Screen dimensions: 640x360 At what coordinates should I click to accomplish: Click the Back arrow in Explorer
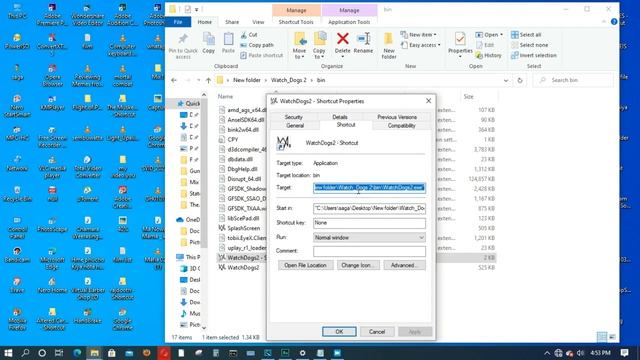click(174, 80)
